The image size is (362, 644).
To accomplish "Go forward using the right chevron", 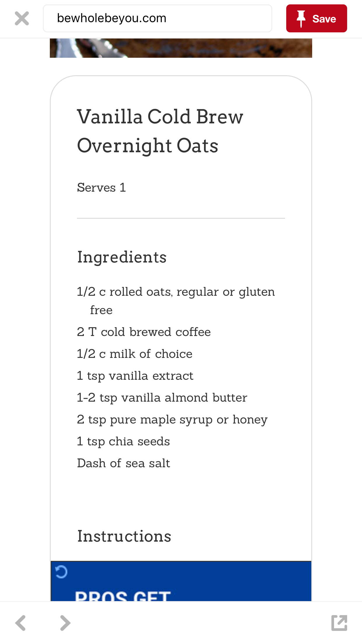I will coord(65,623).
